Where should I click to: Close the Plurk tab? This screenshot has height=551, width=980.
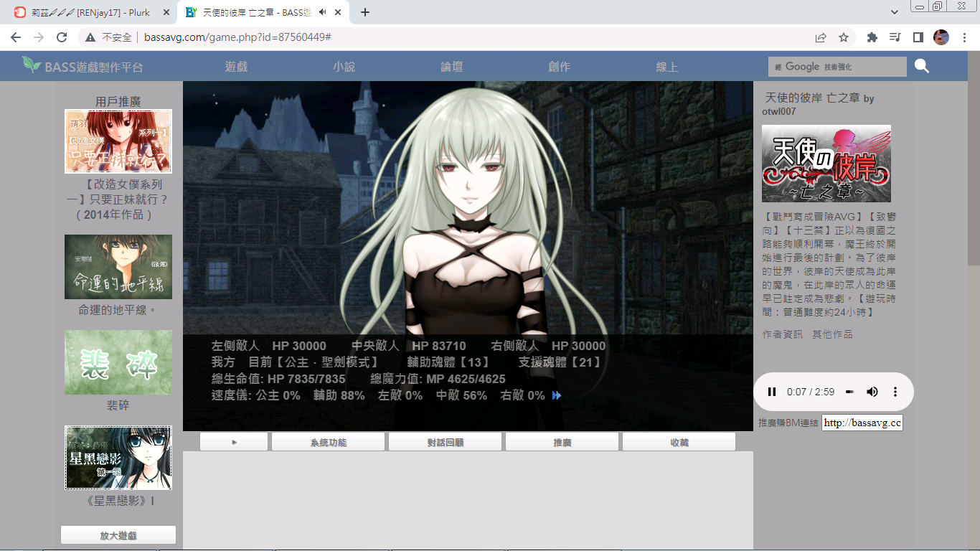[166, 12]
